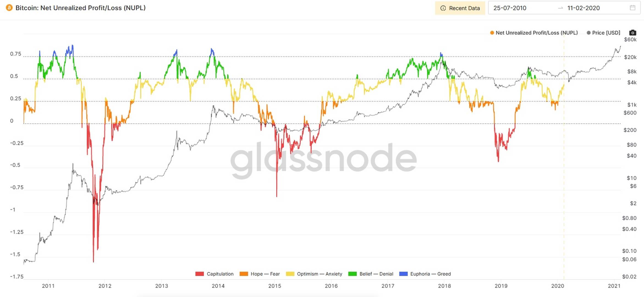Image resolution: width=644 pixels, height=297 pixels.
Task: Select the start date field 25-07-2010
Action: click(x=510, y=8)
